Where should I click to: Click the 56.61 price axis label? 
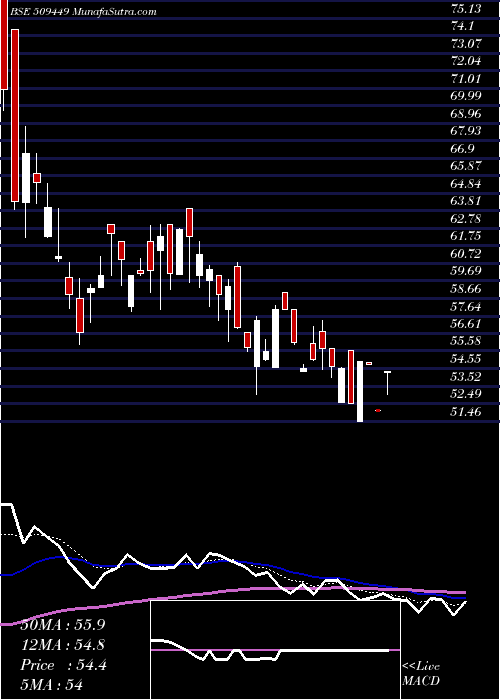point(466,324)
